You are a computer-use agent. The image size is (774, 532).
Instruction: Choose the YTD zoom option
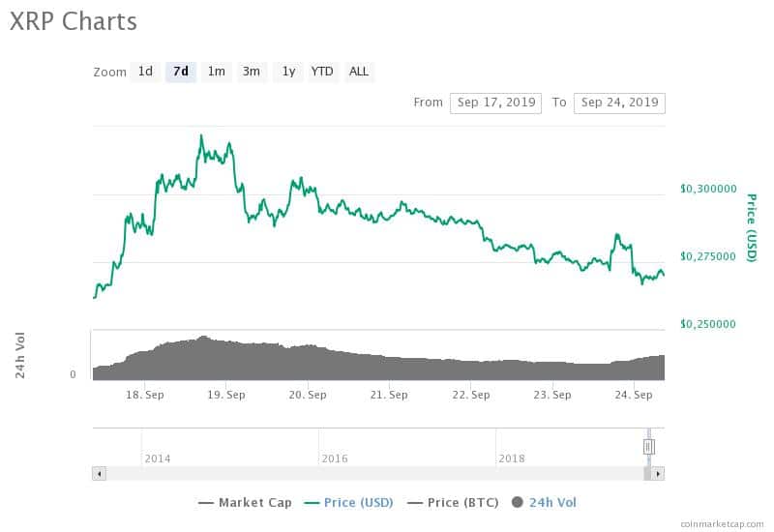(x=322, y=72)
